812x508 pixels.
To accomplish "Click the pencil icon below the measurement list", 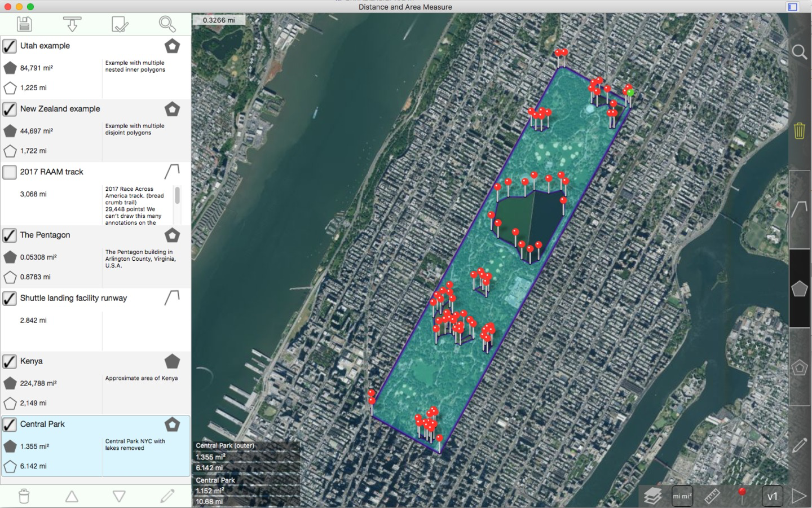I will pos(167,496).
